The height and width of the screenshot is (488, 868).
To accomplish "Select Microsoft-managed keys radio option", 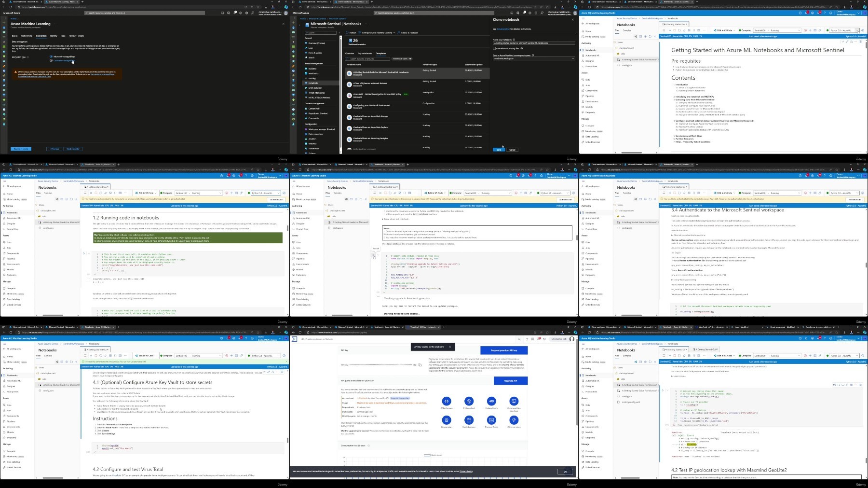I will pyautogui.click(x=51, y=56).
